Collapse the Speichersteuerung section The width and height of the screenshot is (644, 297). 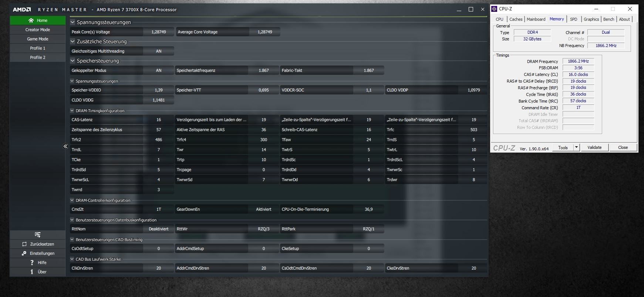click(x=73, y=61)
